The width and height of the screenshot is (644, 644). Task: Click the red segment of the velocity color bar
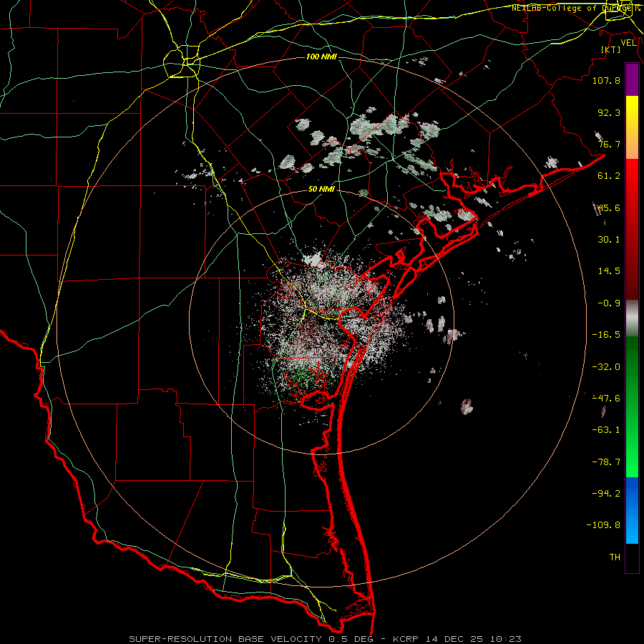632,229
